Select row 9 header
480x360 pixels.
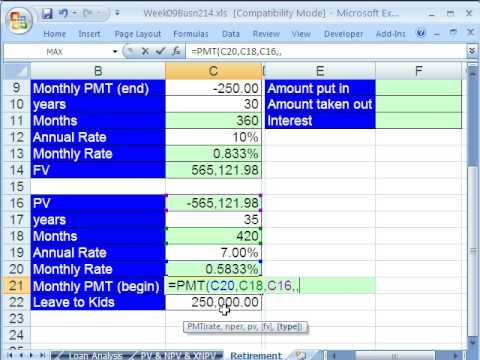17,88
